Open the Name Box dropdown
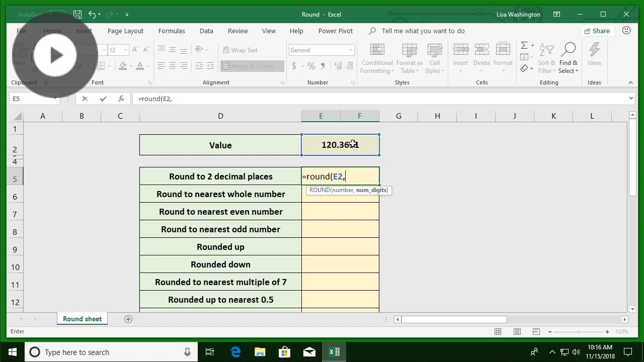The width and height of the screenshot is (644, 362). click(x=55, y=99)
